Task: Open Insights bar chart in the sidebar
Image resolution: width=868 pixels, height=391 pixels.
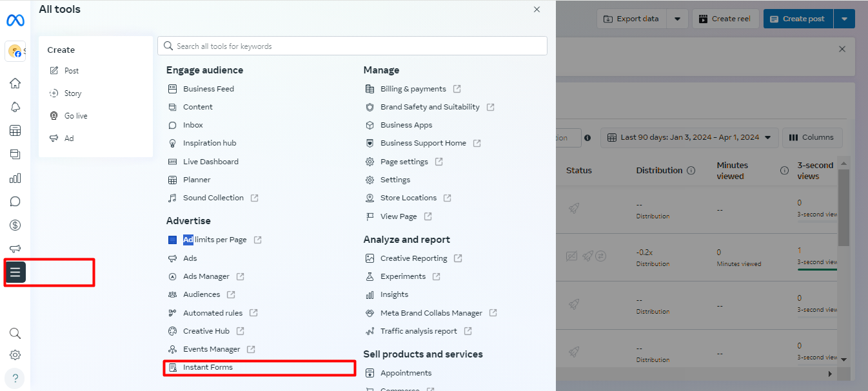Action: pos(15,178)
